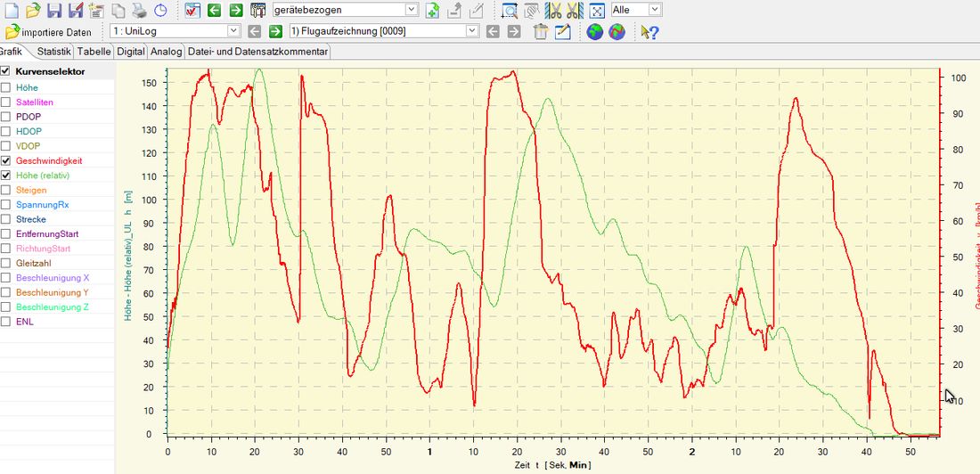This screenshot has width=980, height=474.
Task: Click the blue floppy save icon
Action: click(x=54, y=11)
